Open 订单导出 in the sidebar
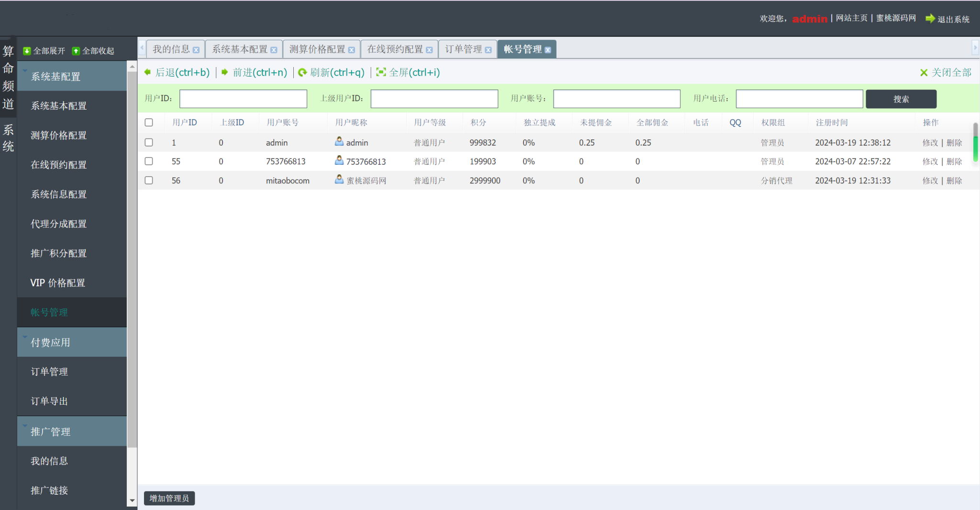This screenshot has height=510, width=980. [x=72, y=401]
